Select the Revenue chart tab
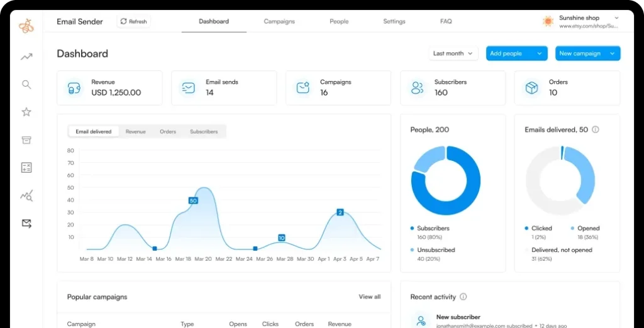 point(136,131)
